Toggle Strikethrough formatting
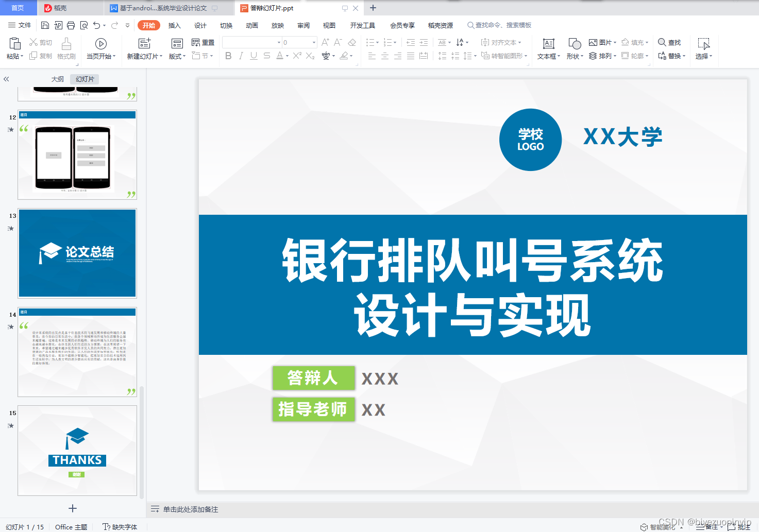Image resolution: width=759 pixels, height=532 pixels. (x=266, y=56)
